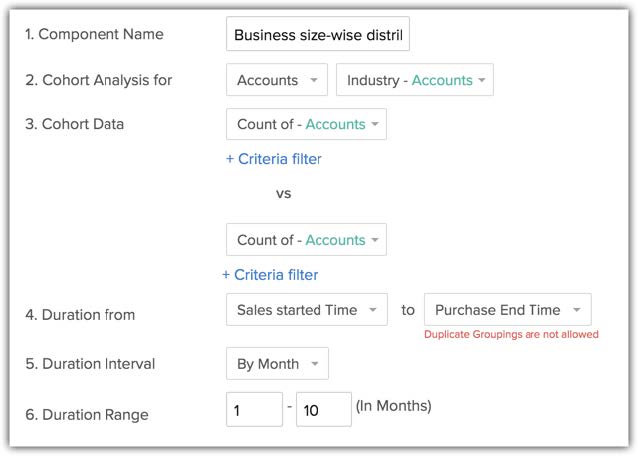638x456 pixels.
Task: Click the Component Name text field
Action: point(318,35)
